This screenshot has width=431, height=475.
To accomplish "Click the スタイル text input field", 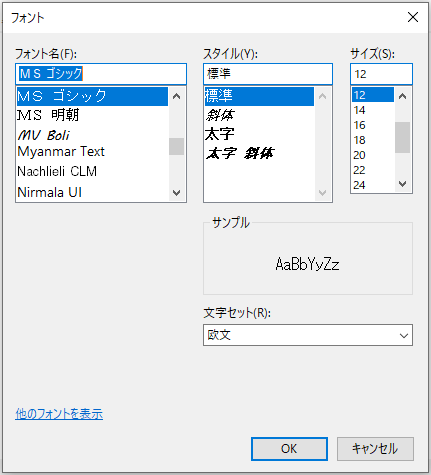I will [x=268, y=74].
